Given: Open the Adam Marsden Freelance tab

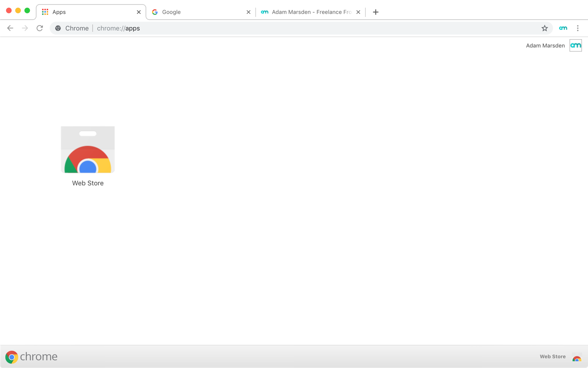Looking at the screenshot, I should pos(308,12).
